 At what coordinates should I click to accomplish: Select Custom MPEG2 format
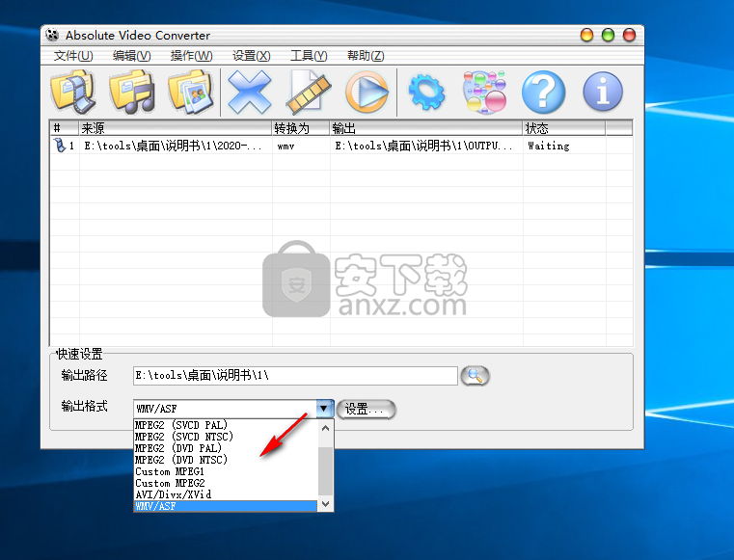(226, 483)
